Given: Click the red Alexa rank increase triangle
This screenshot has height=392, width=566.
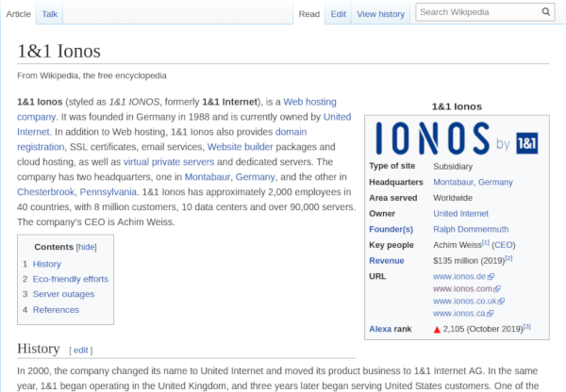Looking at the screenshot, I should pos(437,330).
